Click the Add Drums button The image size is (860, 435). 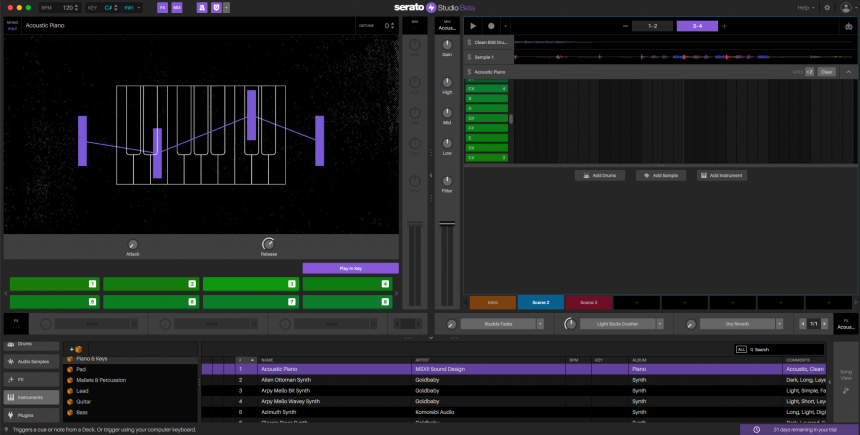(x=600, y=175)
